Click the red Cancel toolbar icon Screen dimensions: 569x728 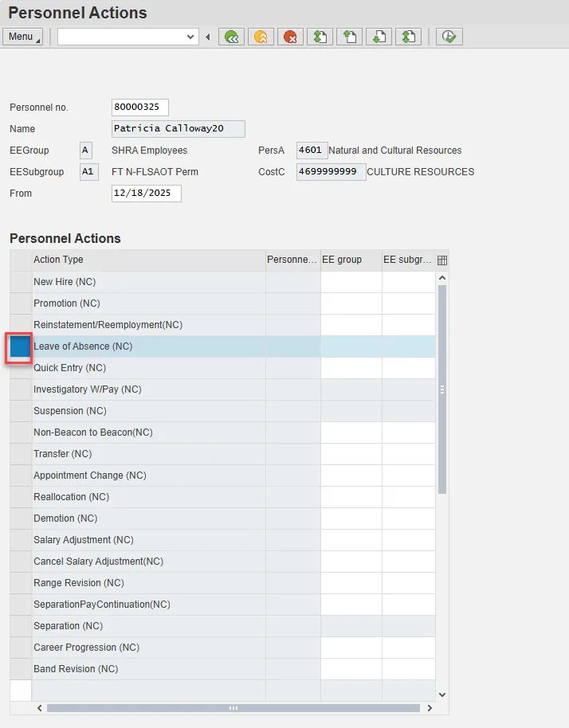290,37
